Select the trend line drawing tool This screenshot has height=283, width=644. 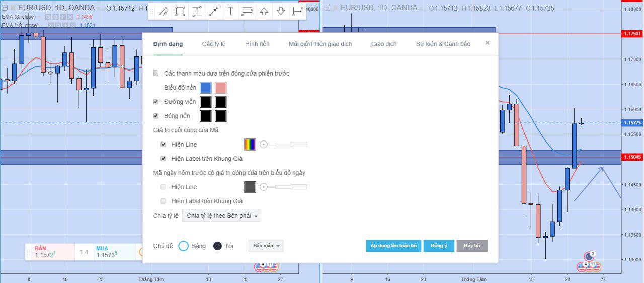point(164,12)
